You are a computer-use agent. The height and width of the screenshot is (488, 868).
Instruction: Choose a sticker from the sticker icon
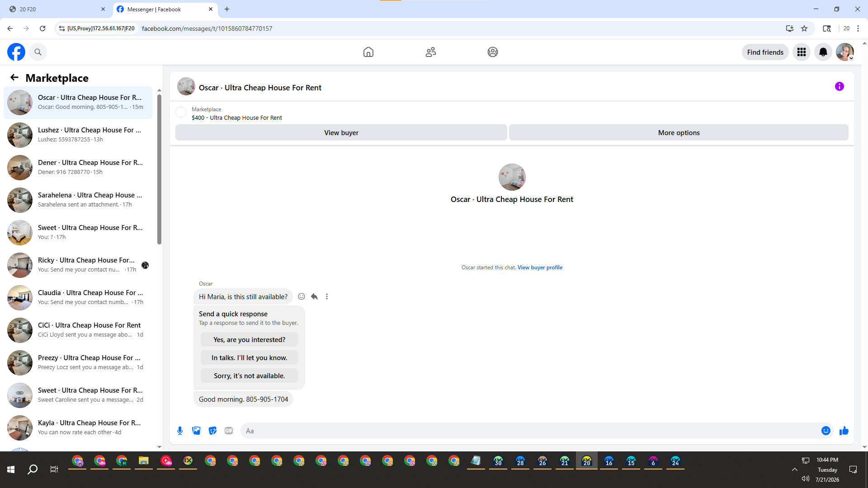click(x=212, y=431)
